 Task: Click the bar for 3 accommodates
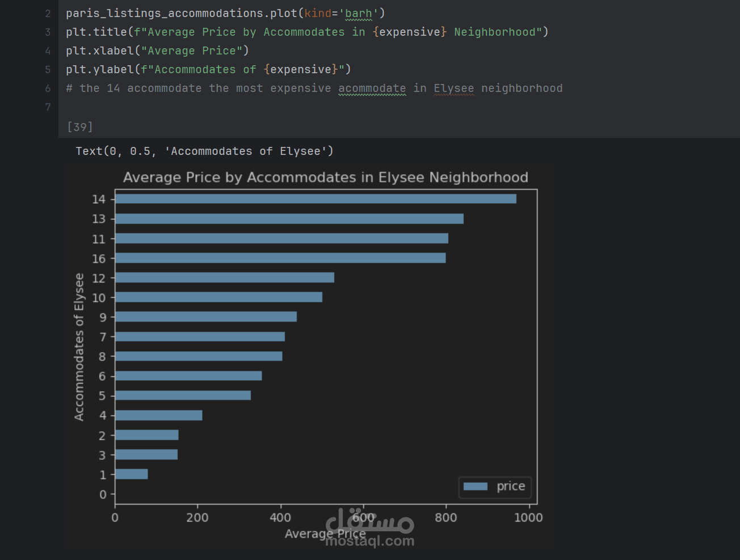pyautogui.click(x=146, y=454)
